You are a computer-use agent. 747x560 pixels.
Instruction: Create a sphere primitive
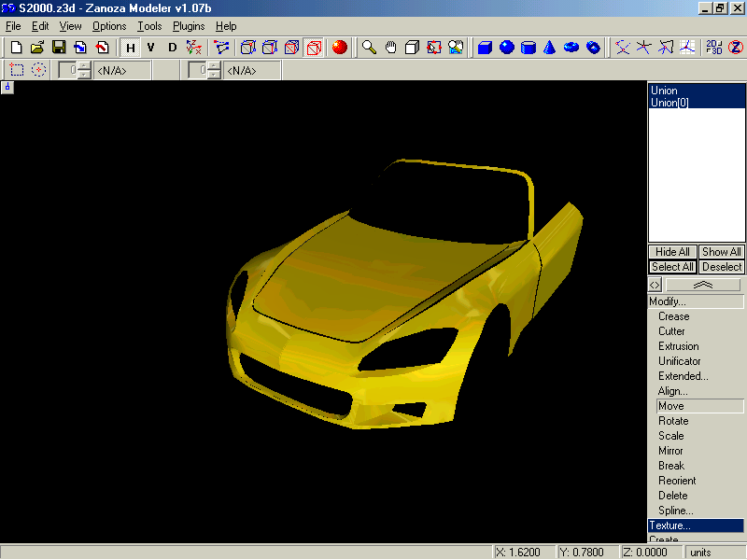pos(506,48)
